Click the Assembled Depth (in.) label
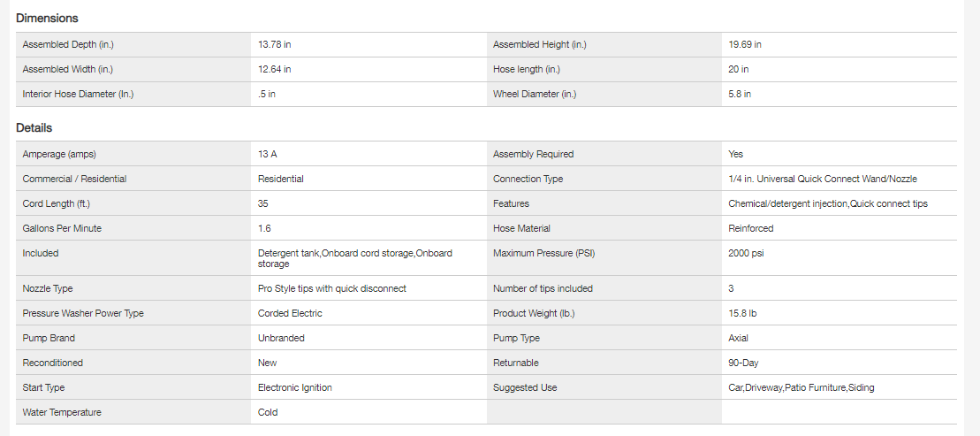This screenshot has height=436, width=980. 68,44
